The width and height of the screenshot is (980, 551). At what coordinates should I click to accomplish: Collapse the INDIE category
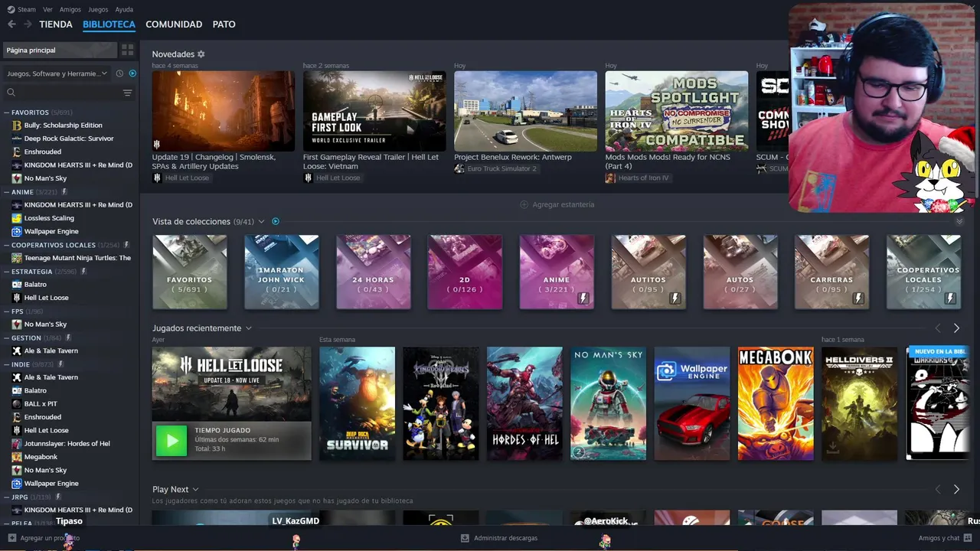click(x=6, y=364)
